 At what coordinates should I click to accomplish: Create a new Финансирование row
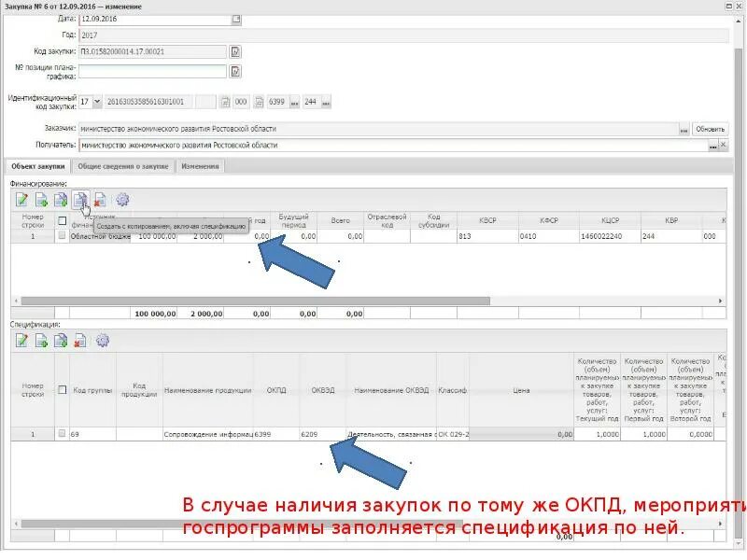(42, 200)
